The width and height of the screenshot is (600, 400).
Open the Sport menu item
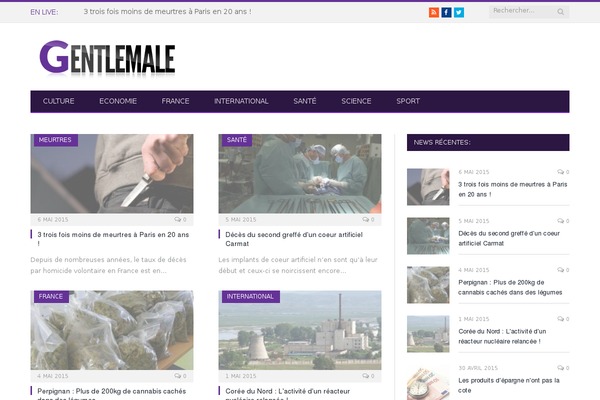(x=408, y=101)
